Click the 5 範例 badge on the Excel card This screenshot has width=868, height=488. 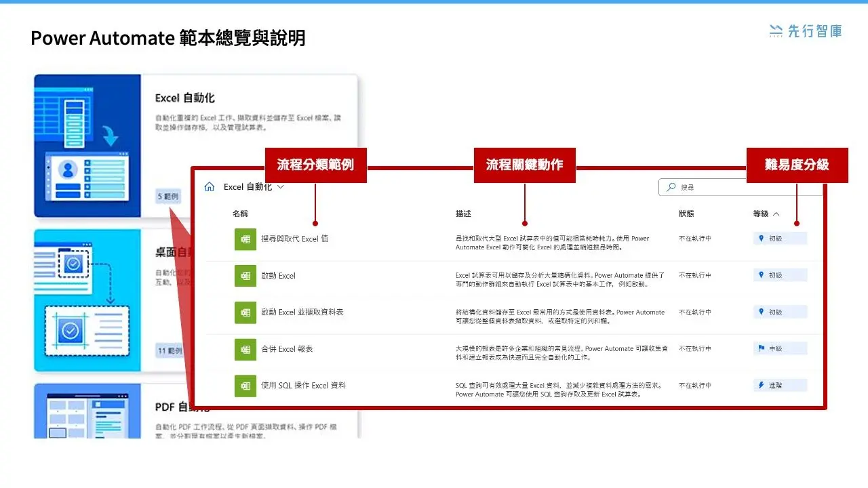167,197
